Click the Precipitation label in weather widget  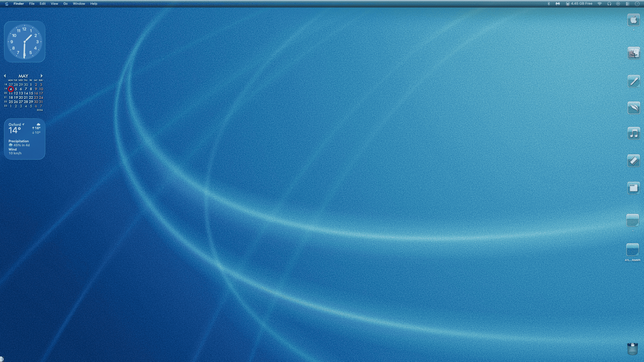[x=19, y=141]
